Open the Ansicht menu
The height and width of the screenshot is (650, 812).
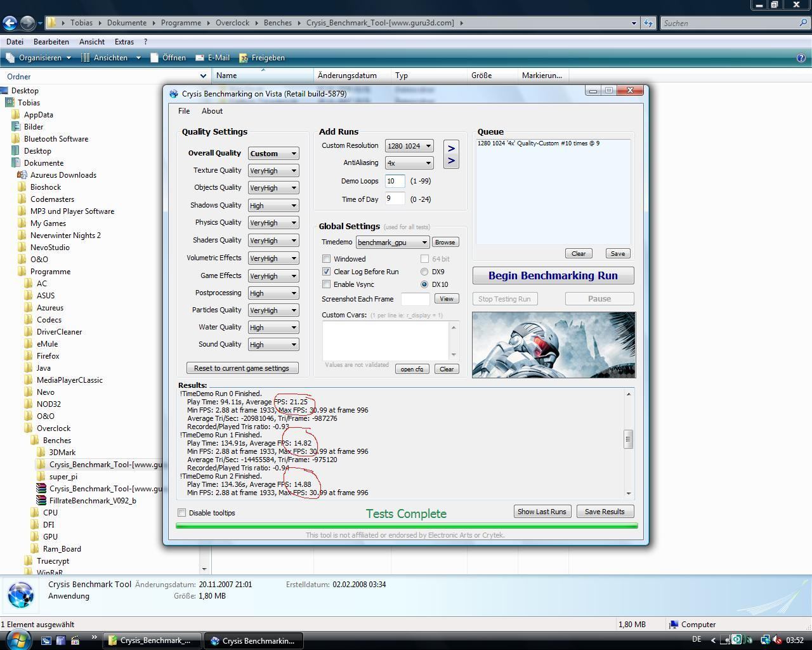pos(92,42)
